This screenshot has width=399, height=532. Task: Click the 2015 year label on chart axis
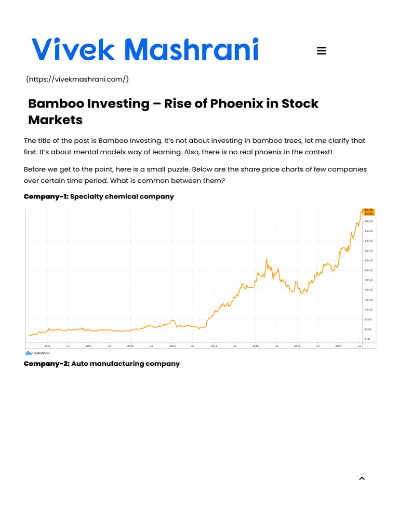255,345
